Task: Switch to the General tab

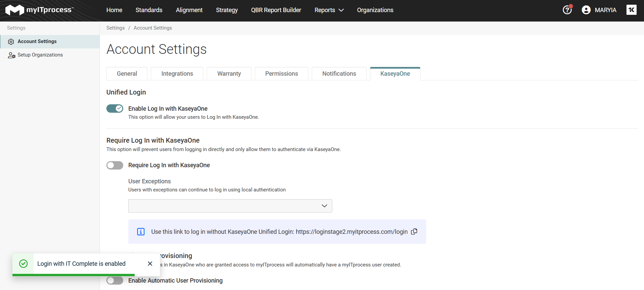Action: tap(127, 74)
